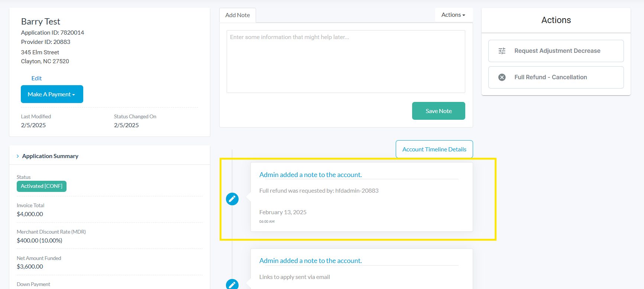Screen dimensions: 644x289
Task: Choose Request Adjustment Decrease action
Action: (556, 51)
